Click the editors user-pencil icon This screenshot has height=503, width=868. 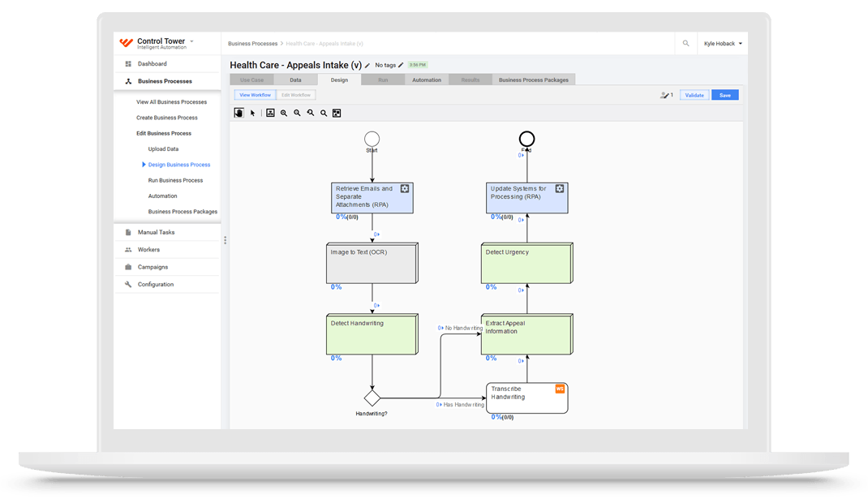point(664,95)
